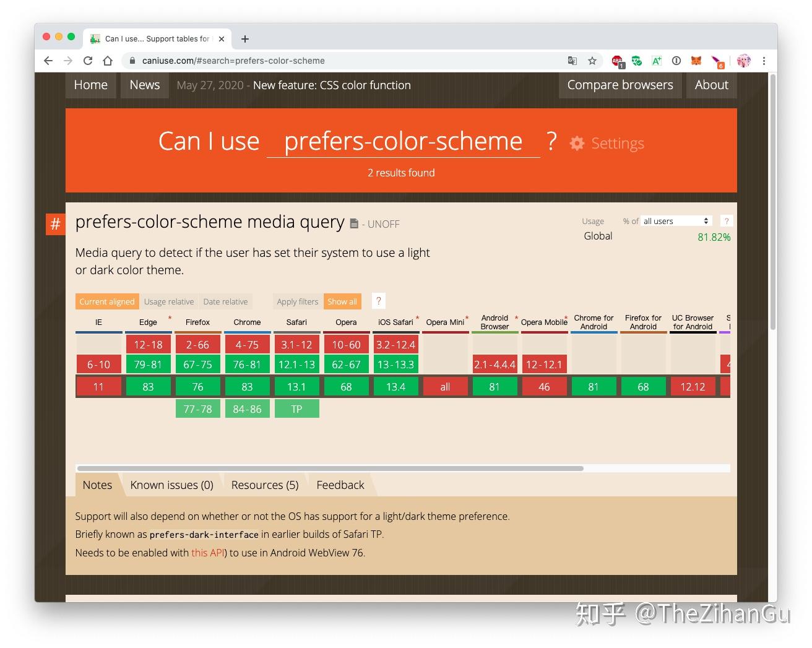
Task: Open the spec document icon after the title
Action: point(353,223)
